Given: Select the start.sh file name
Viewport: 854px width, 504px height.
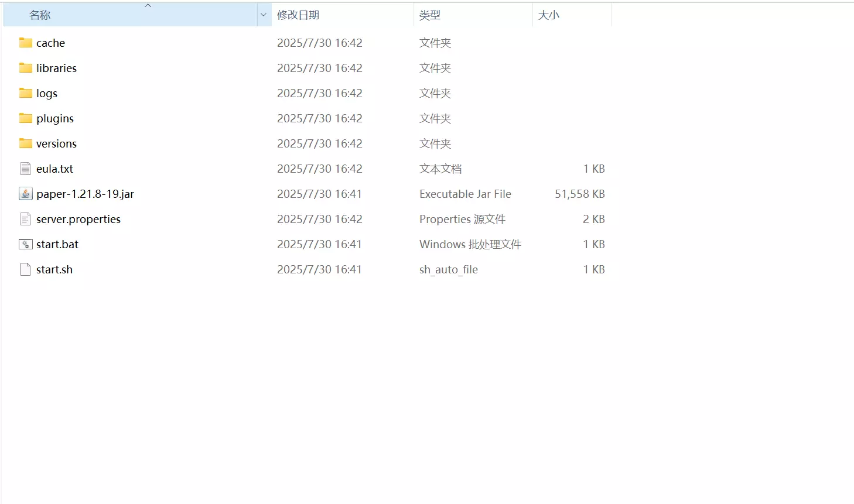Looking at the screenshot, I should click(x=54, y=269).
